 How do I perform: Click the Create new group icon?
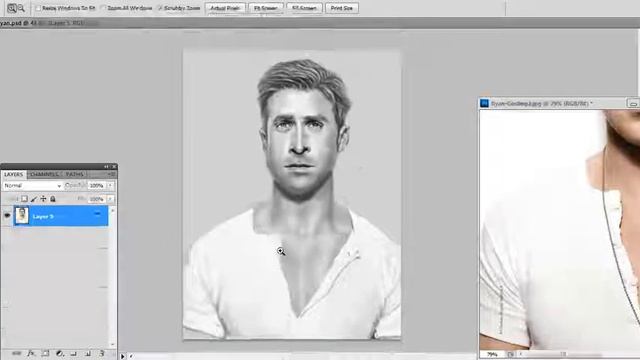tap(73, 353)
